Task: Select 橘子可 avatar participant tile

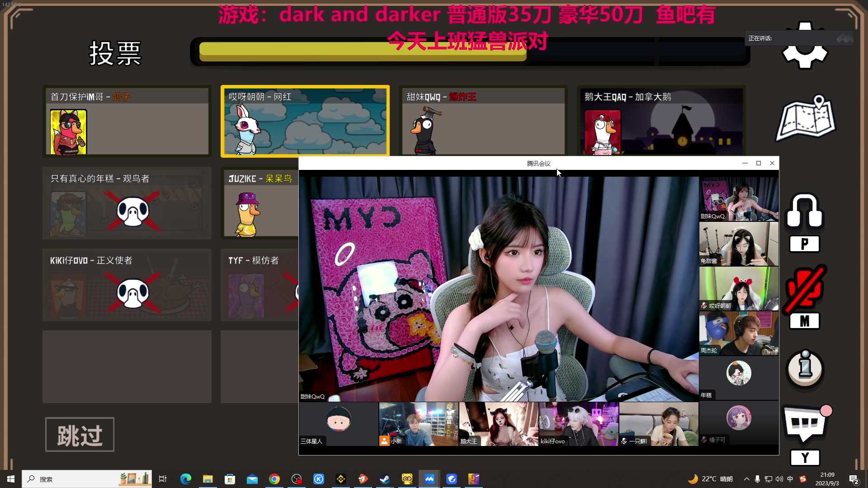Action: tap(739, 422)
